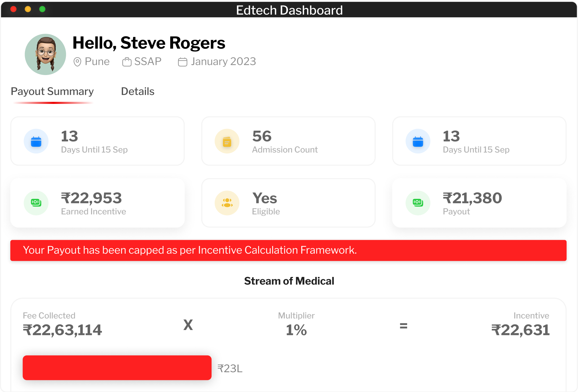
Task: Click the payout capped red banner
Action: pyautogui.click(x=288, y=250)
